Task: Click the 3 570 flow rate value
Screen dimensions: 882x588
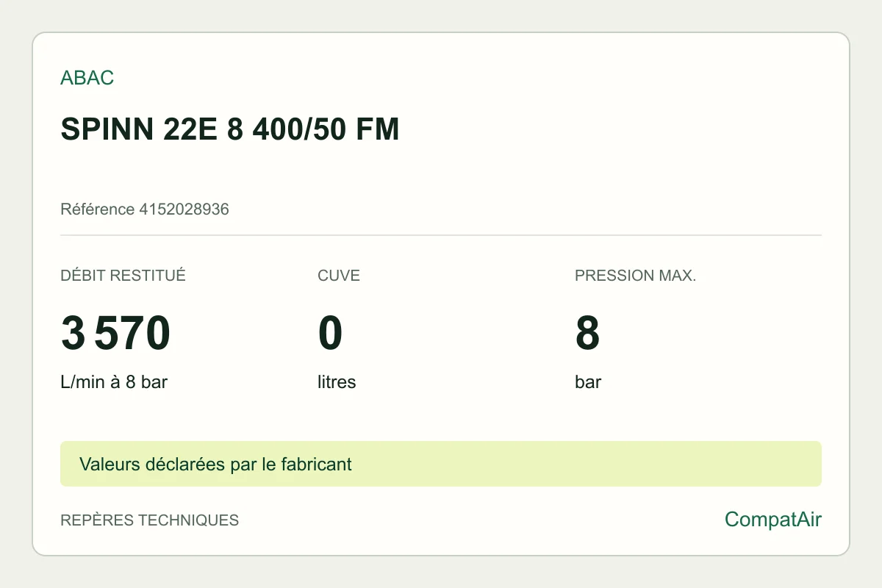Action: coord(115,333)
